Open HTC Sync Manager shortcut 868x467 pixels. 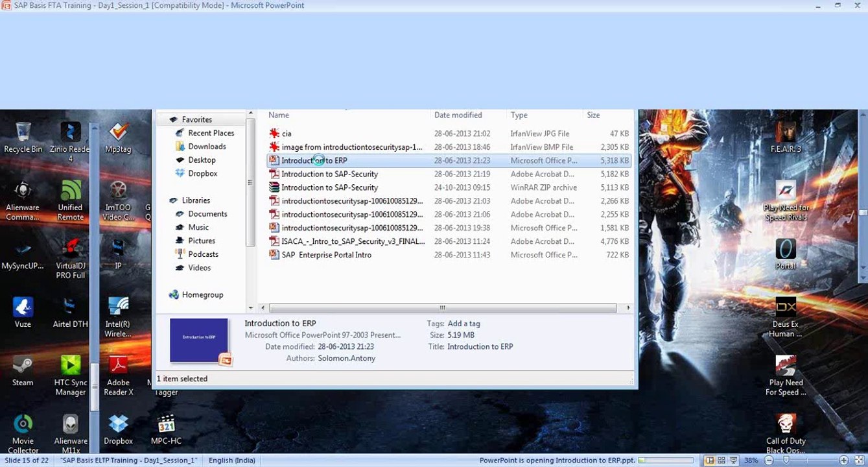pos(70,376)
